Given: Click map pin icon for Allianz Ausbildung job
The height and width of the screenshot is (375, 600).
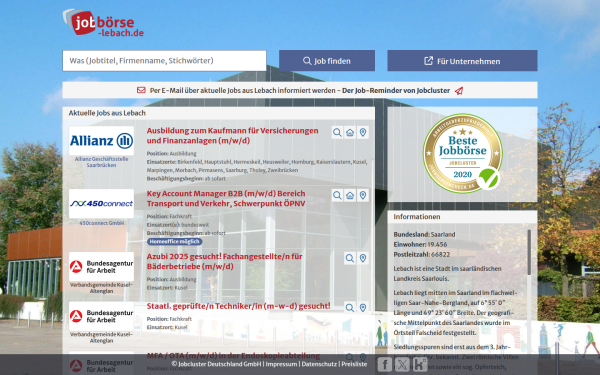Looking at the screenshot, I should point(363,132).
